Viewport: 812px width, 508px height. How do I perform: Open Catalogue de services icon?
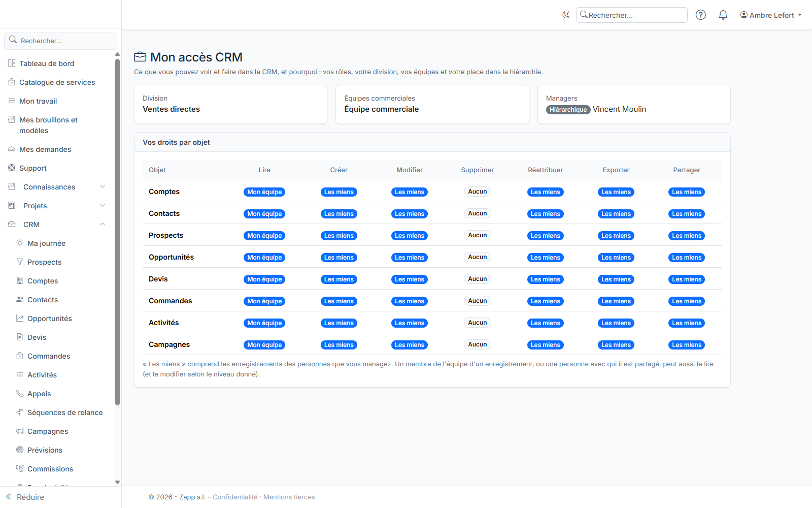point(12,82)
